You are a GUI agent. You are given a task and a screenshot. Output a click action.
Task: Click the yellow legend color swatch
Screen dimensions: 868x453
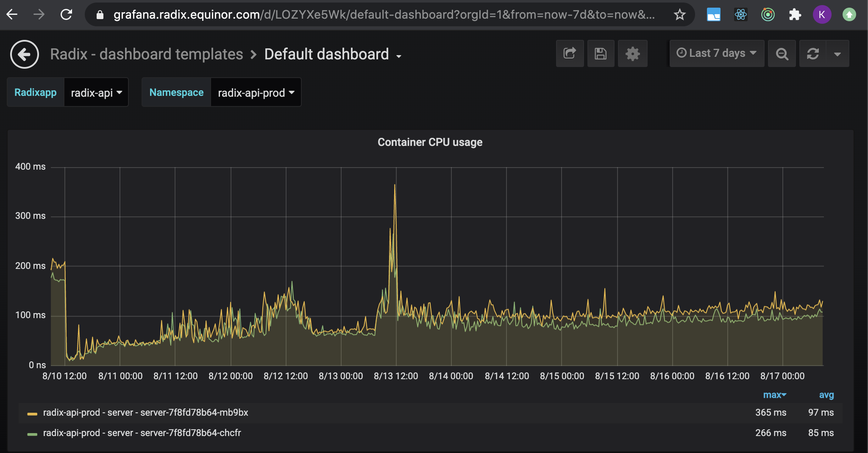point(33,412)
